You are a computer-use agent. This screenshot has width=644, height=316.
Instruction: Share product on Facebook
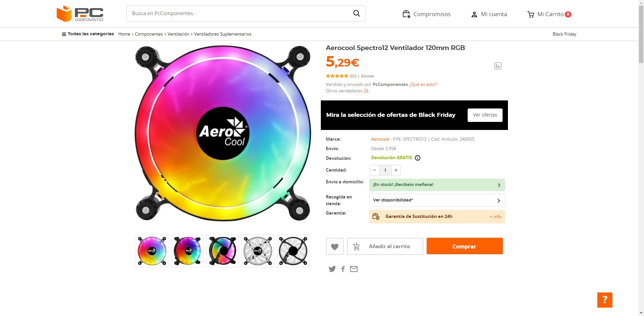[x=343, y=269]
